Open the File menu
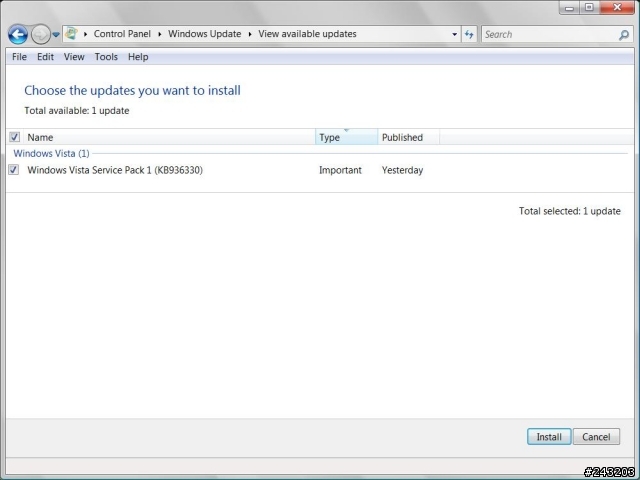This screenshot has width=640, height=480. [x=19, y=57]
